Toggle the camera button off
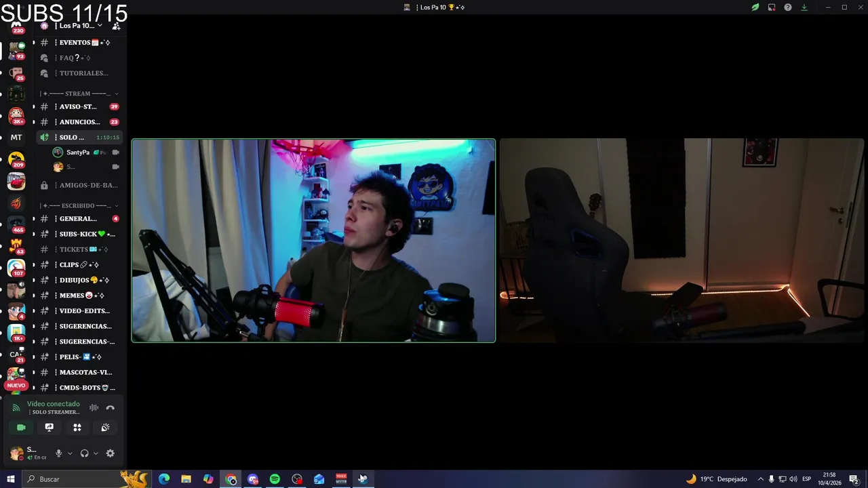 tap(21, 427)
